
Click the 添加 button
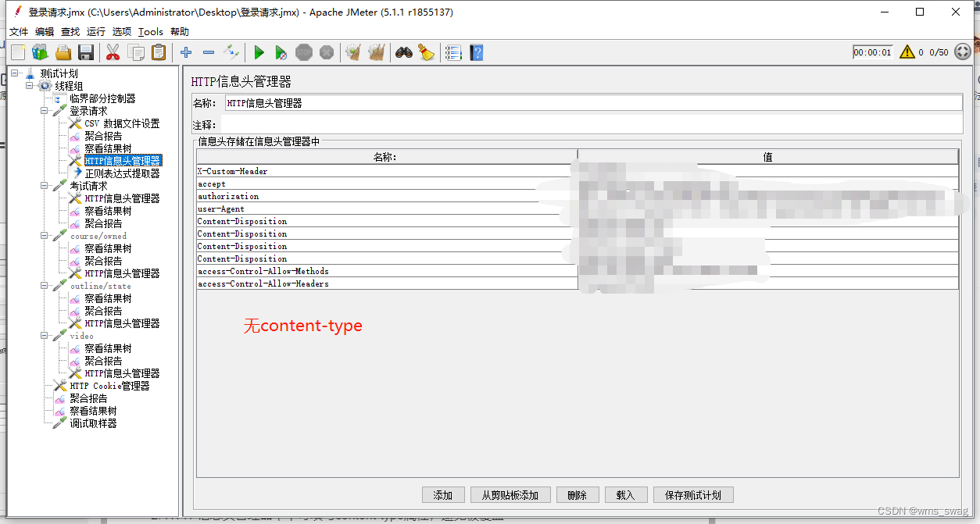tap(443, 494)
